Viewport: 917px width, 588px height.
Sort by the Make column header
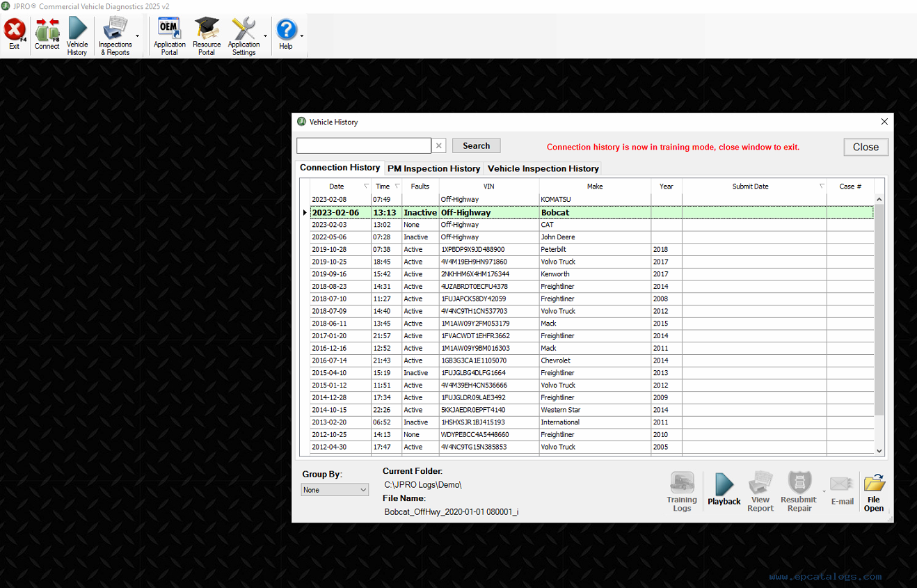pyautogui.click(x=595, y=186)
